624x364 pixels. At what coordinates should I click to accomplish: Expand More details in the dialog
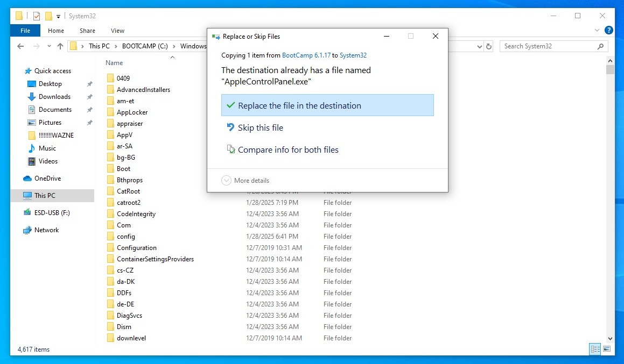[245, 181]
